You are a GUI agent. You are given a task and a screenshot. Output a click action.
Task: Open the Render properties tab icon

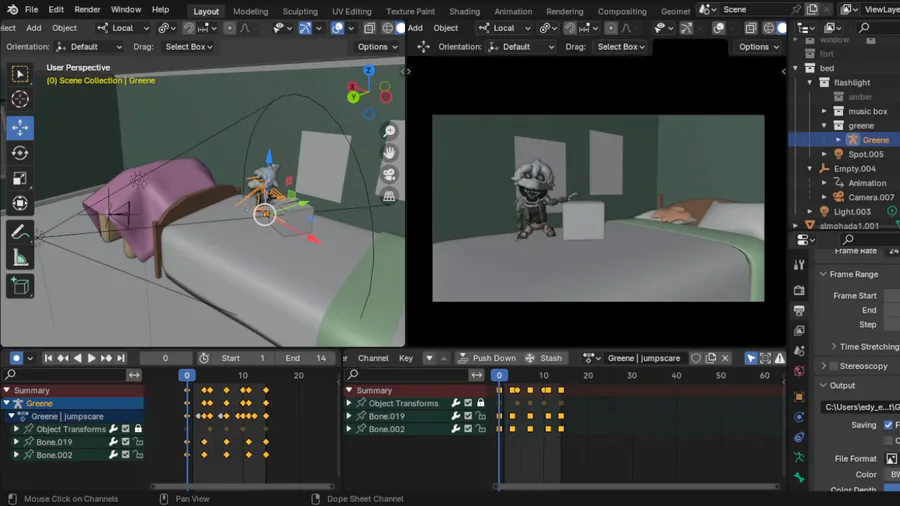point(799,290)
